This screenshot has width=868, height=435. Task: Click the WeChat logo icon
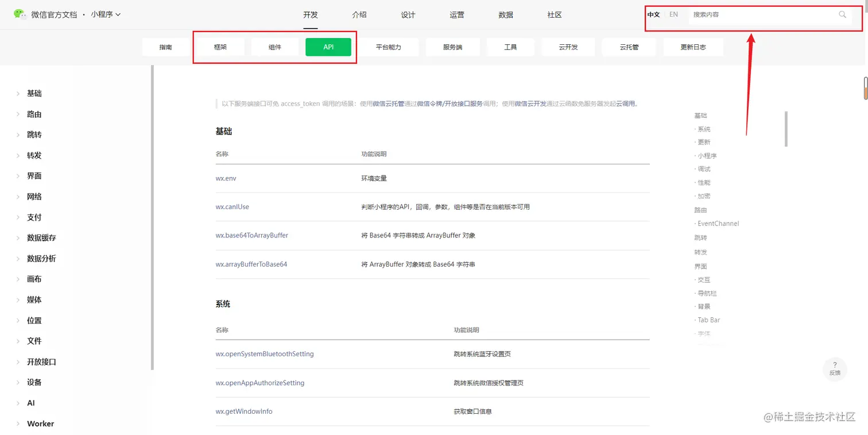[20, 14]
